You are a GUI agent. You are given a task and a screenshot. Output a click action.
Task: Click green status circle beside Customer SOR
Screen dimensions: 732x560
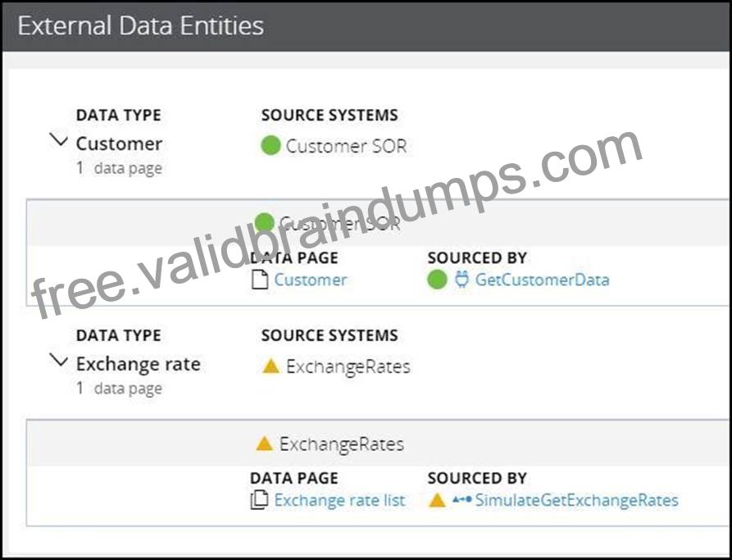(271, 145)
